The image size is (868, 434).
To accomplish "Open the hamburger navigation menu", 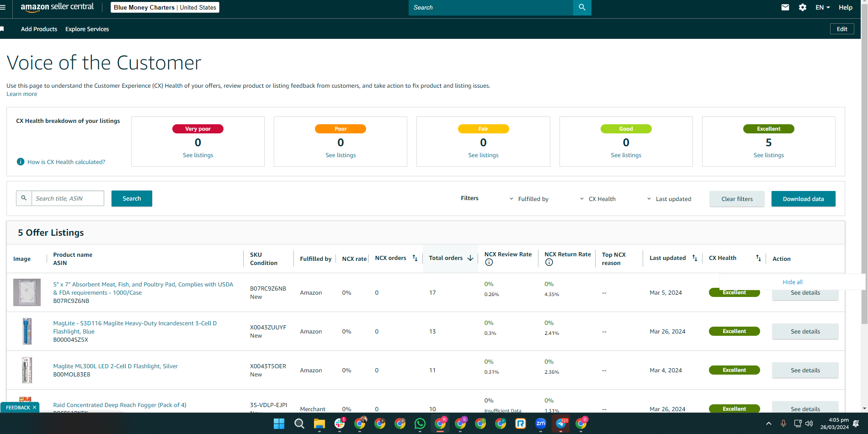I will point(3,7).
